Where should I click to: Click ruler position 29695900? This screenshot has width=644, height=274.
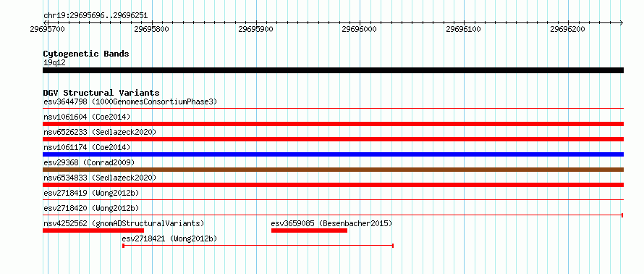pos(256,29)
